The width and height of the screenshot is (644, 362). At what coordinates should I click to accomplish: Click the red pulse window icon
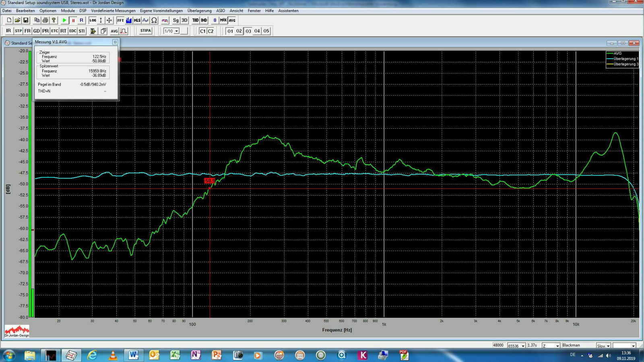124,31
